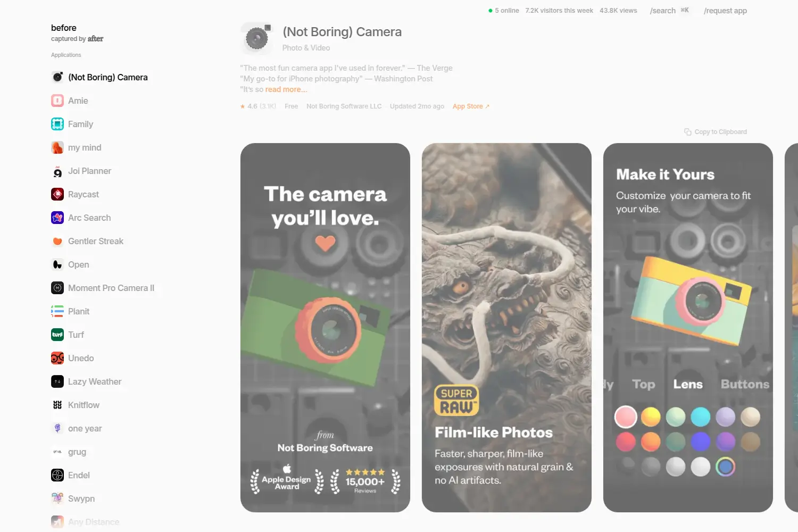This screenshot has height=532, width=798.
Task: Click the rating star icon
Action: [x=243, y=106]
